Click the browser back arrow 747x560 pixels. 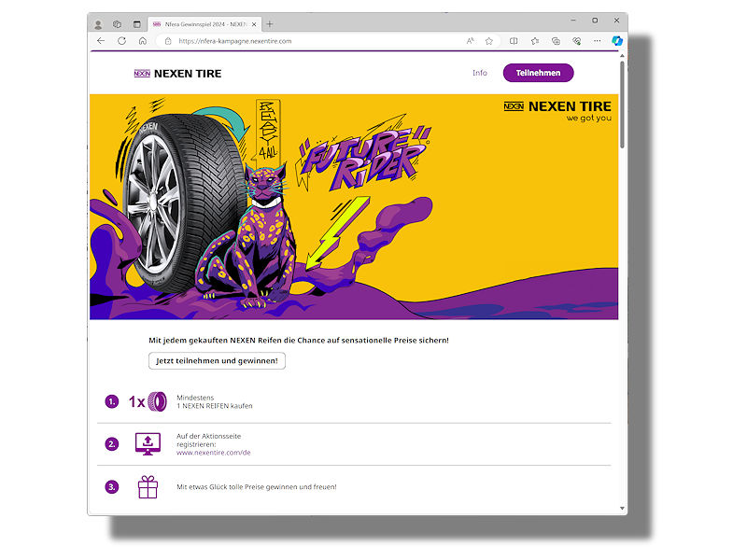[x=101, y=41]
